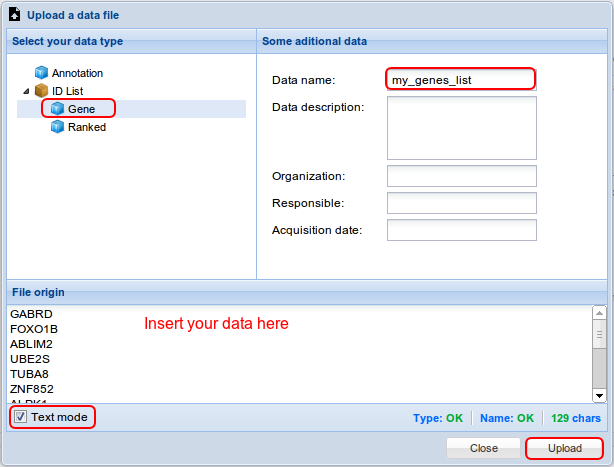Click the Annotation cube icon
614x467 pixels.
coord(41,73)
